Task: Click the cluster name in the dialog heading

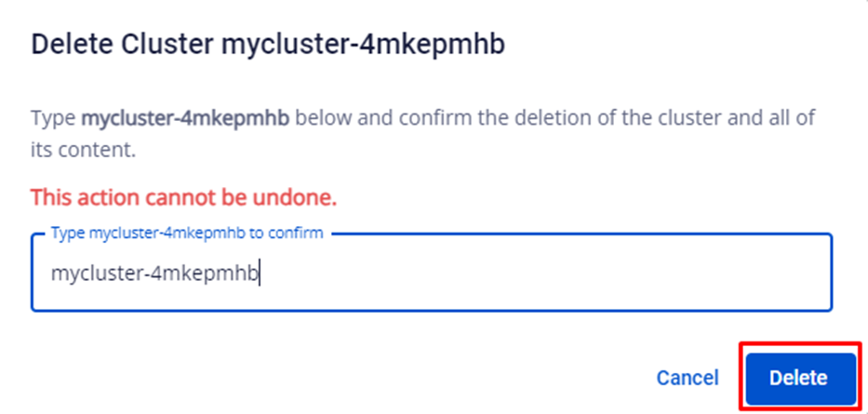Action: 363,44
